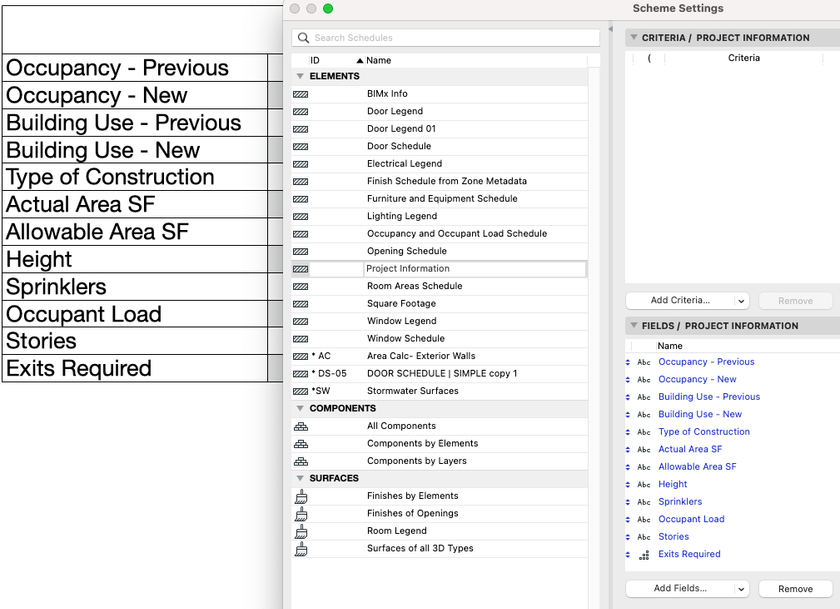Click the magnifying glass search icon
The width and height of the screenshot is (840, 609).
303,37
